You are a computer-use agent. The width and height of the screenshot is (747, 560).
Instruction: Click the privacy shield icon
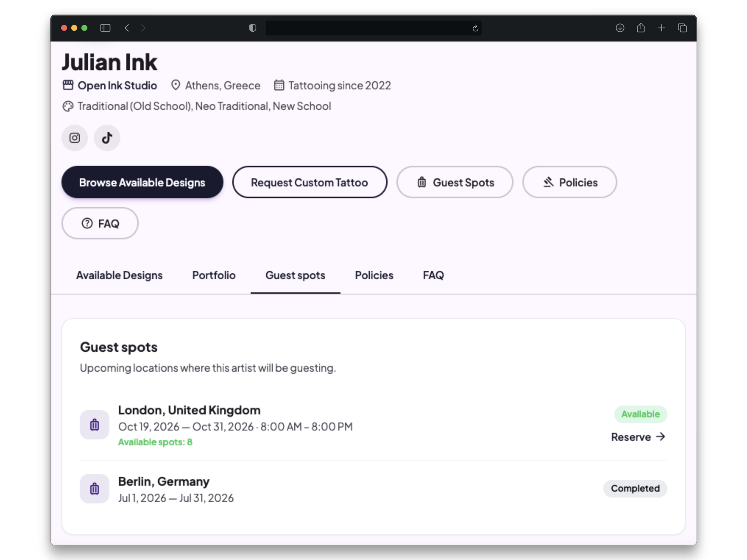253,28
